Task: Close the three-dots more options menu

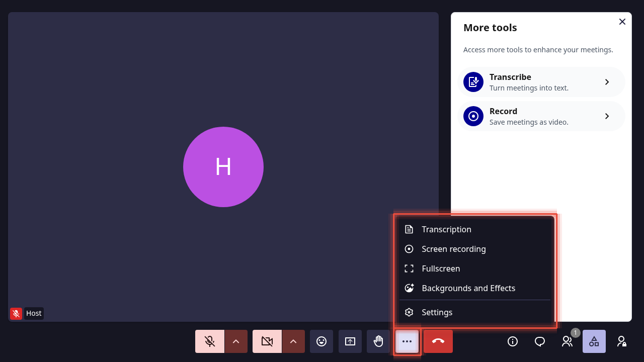Action: click(x=407, y=341)
